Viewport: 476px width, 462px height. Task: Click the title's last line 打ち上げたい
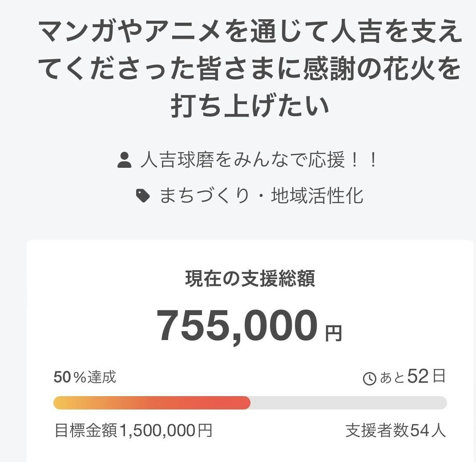(250, 106)
